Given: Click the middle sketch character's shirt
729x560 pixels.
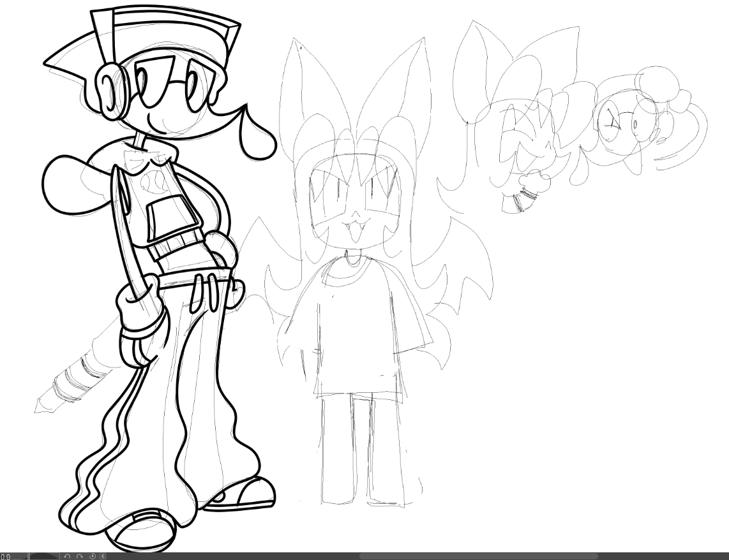Looking at the screenshot, I should click(355, 325).
